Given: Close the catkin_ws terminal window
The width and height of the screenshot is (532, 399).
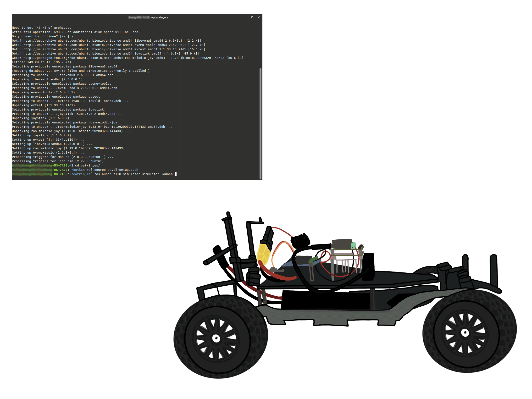Looking at the screenshot, I should (x=259, y=17).
